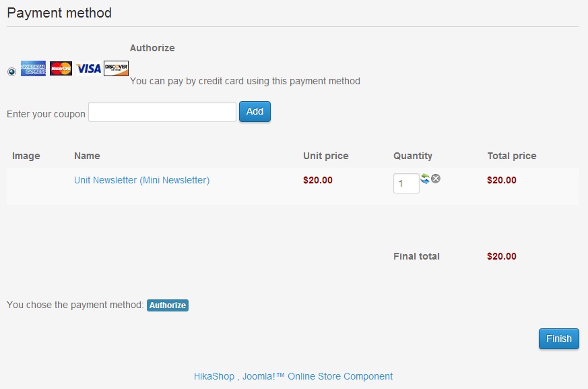Click the Visa card logo
Screen dimensions: 588x389
click(88, 68)
